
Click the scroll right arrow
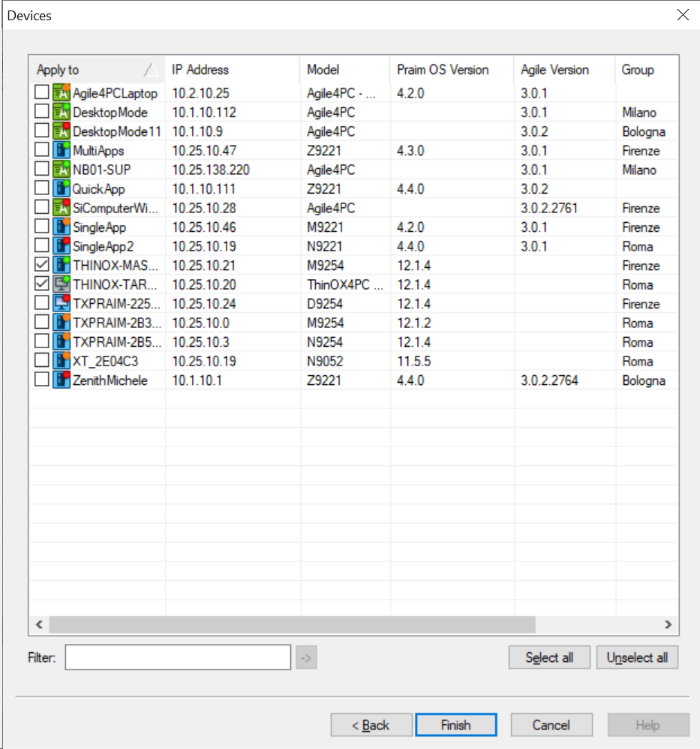[x=668, y=624]
